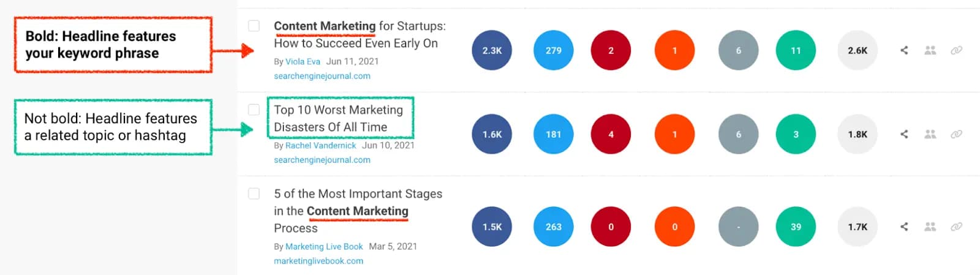Click the green 39 circle in third row
The image size is (980, 275).
click(796, 227)
